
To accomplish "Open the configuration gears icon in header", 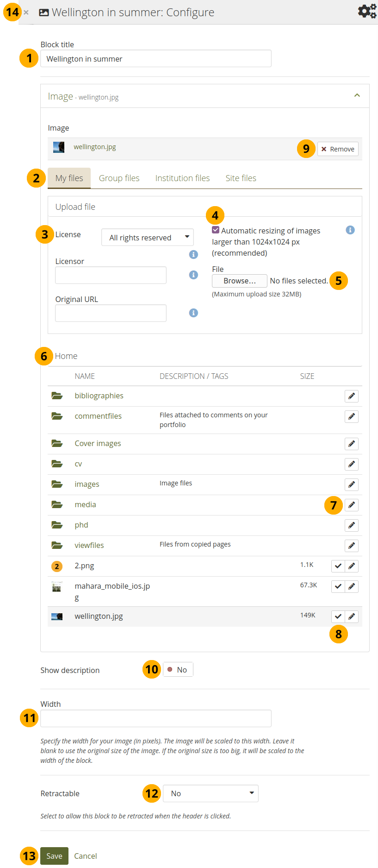I will tap(367, 12).
